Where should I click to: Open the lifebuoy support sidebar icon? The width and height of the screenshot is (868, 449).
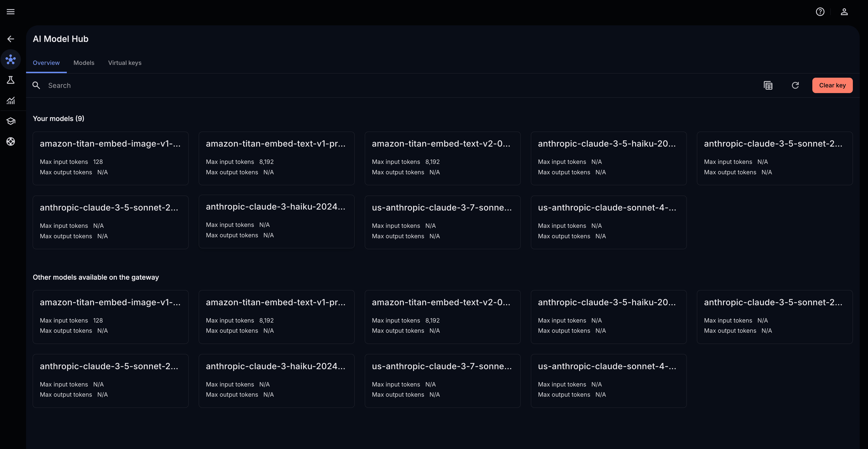tap(11, 141)
